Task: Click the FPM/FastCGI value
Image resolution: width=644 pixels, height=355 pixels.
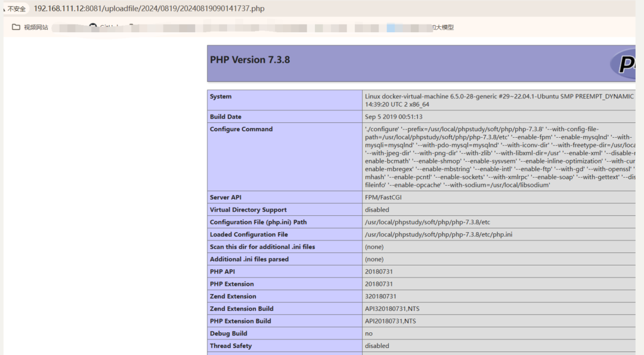Action: point(383,197)
